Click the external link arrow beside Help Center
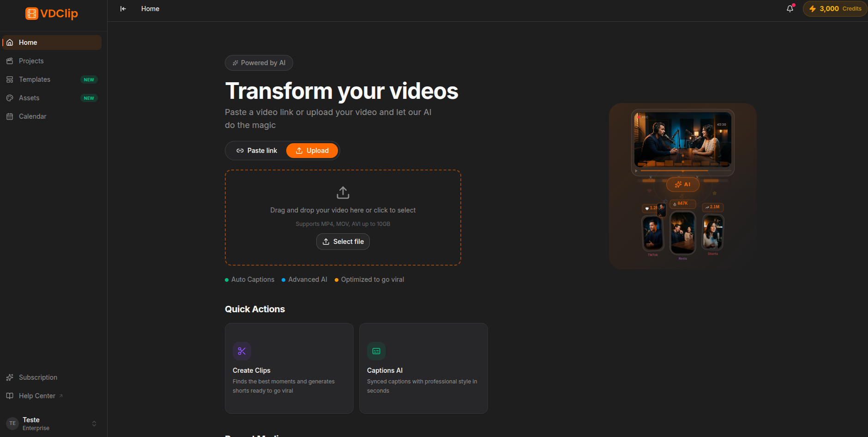This screenshot has height=437, width=868. 61,396
